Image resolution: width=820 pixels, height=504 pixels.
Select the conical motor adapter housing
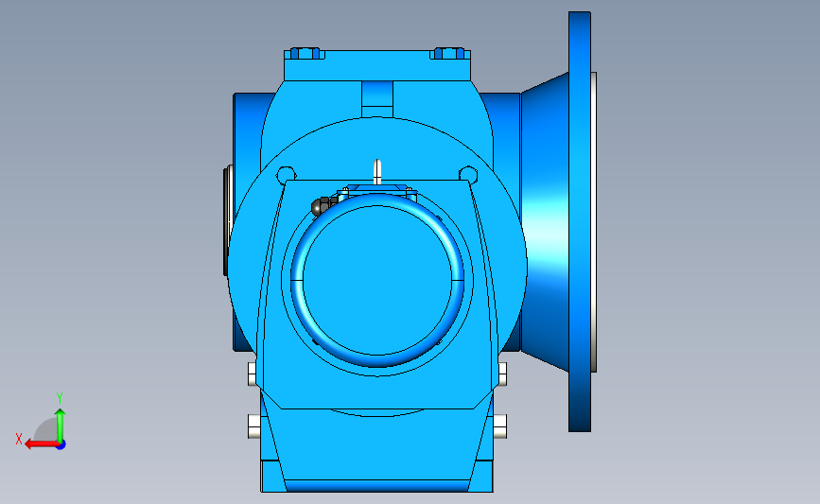(544, 222)
